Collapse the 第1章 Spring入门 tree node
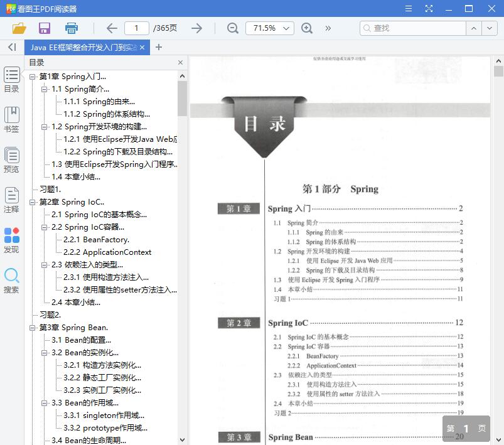 click(x=32, y=77)
